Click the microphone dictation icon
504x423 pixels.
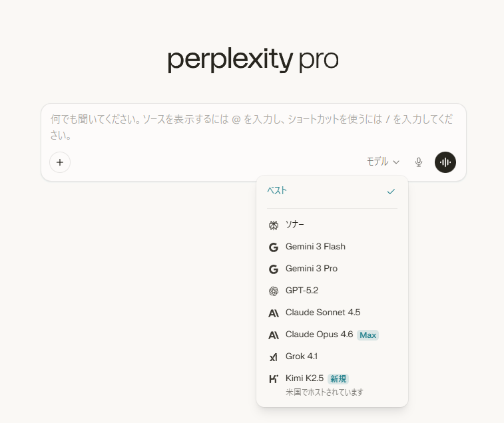[419, 162]
